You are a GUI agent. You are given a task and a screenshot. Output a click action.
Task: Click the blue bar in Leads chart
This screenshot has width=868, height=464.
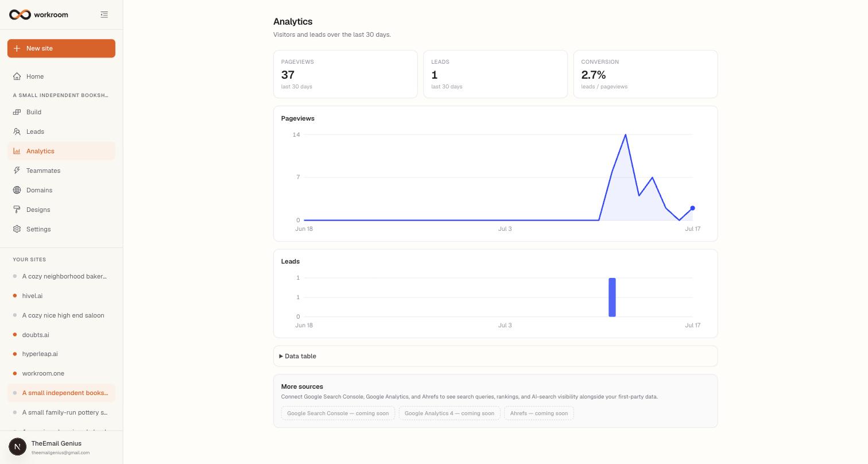[x=612, y=297]
